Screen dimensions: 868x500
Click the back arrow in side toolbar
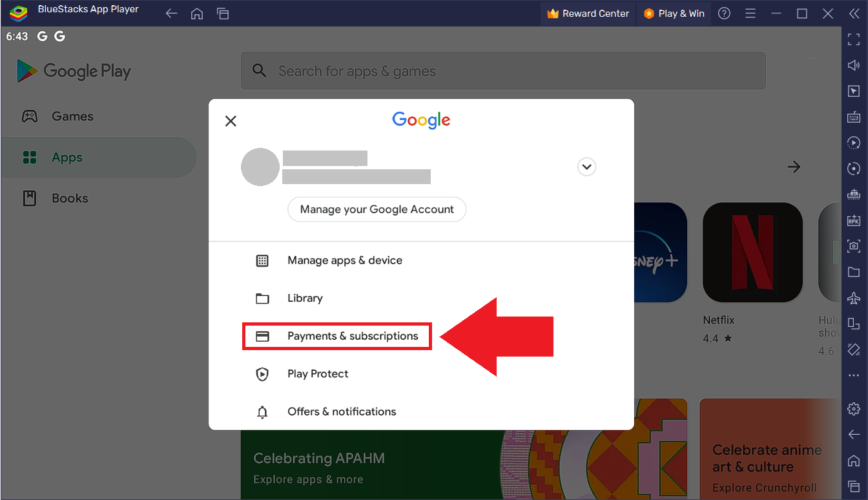pyautogui.click(x=854, y=435)
